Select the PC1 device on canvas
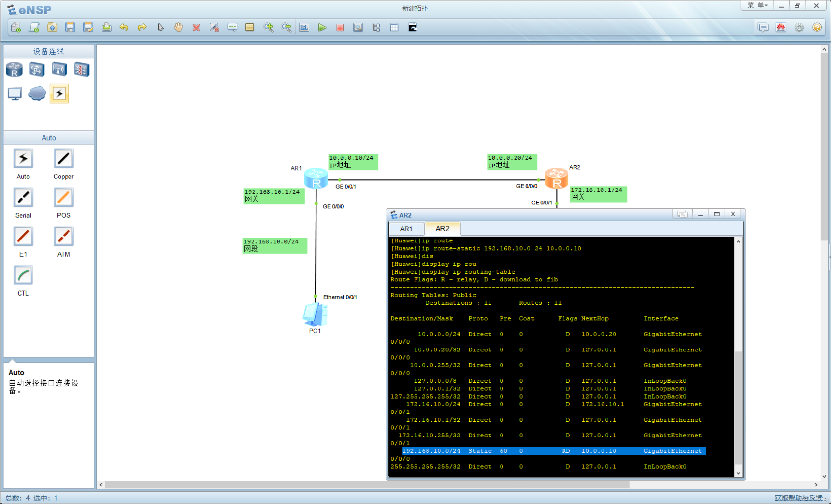Screen dimensions: 831x504 click(315, 314)
